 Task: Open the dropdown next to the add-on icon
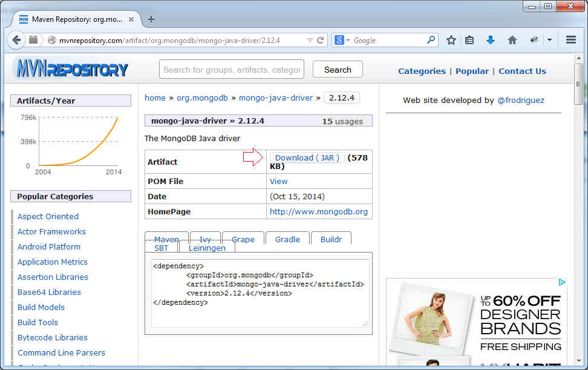click(x=549, y=40)
